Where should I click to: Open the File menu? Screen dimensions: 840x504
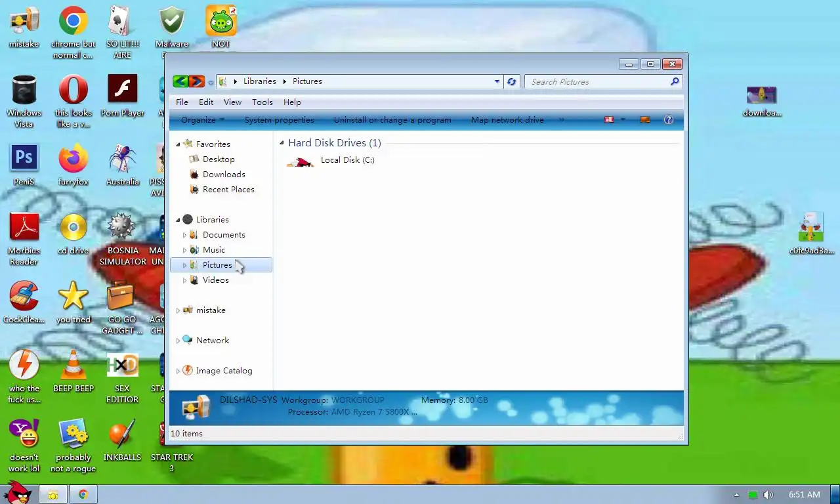point(182,102)
